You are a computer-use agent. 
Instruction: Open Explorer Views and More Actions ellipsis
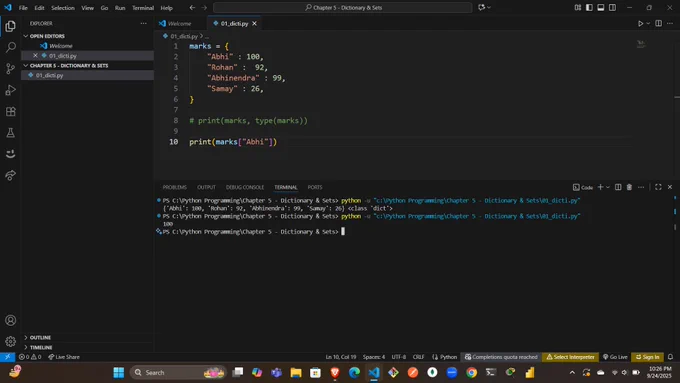click(x=144, y=23)
